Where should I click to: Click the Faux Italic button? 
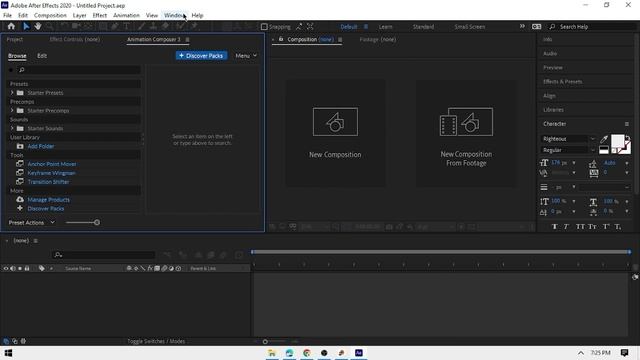click(x=566, y=227)
